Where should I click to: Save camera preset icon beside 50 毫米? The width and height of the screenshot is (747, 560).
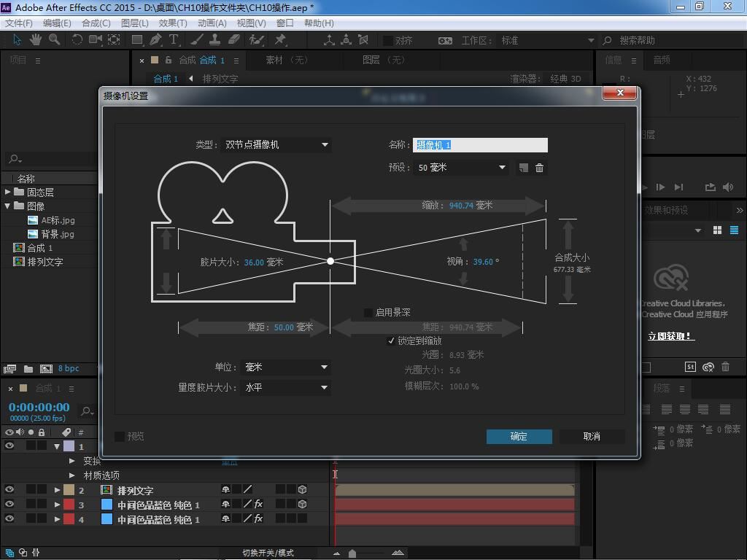point(524,168)
